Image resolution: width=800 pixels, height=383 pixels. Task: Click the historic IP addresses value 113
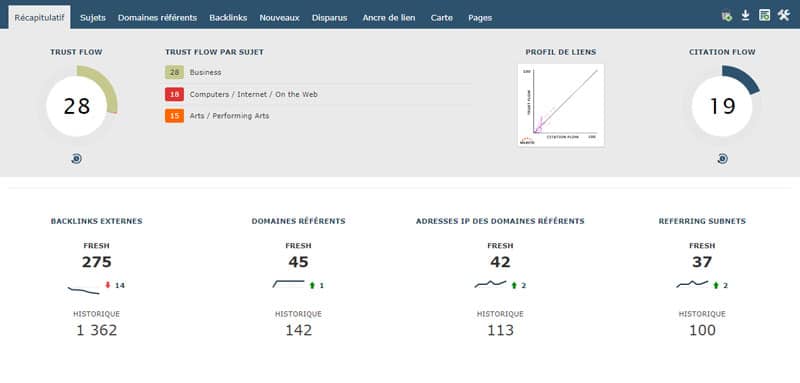(501, 330)
